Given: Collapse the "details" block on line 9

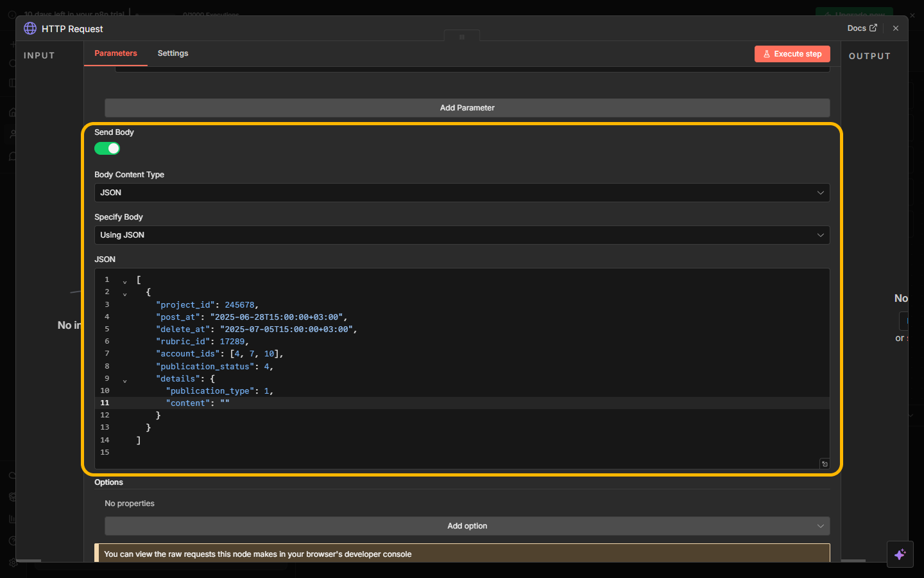Looking at the screenshot, I should [x=125, y=380].
